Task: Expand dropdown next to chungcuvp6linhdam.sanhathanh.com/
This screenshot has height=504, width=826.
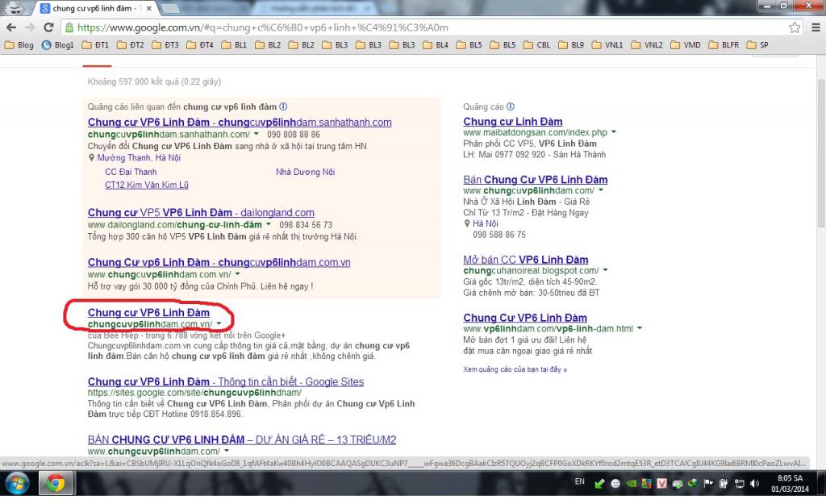Action: pos(256,135)
